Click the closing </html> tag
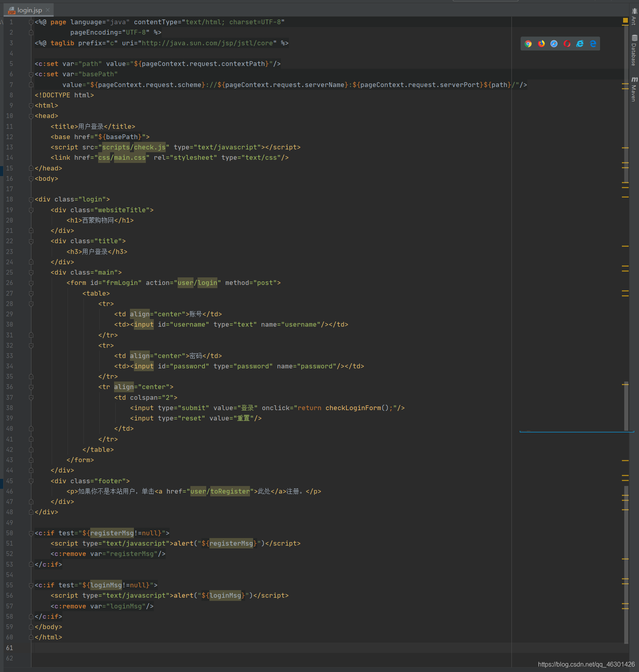The height and width of the screenshot is (672, 639). [x=48, y=637]
